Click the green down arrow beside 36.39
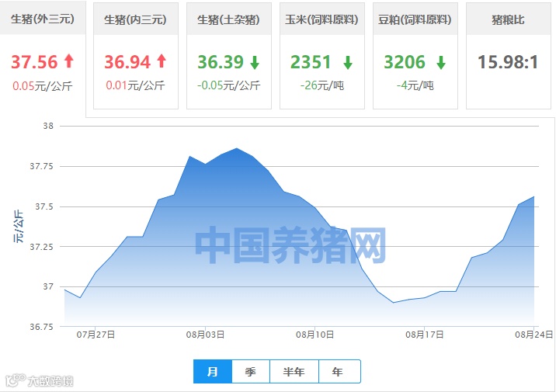The image size is (556, 392). 255,62
